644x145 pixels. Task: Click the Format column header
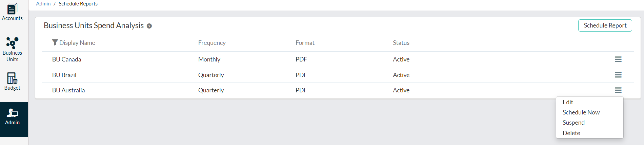(x=305, y=43)
